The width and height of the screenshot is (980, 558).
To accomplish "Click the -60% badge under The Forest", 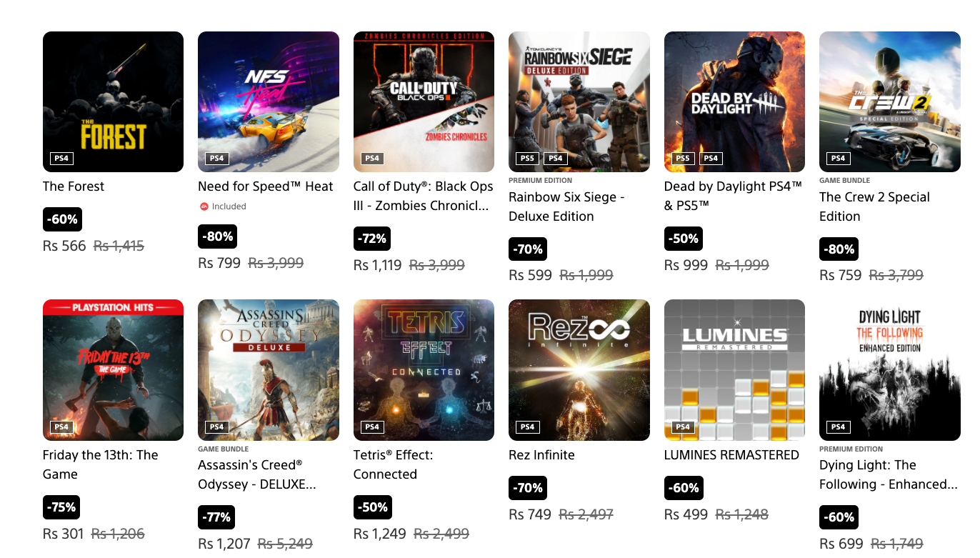I will pyautogui.click(x=62, y=219).
